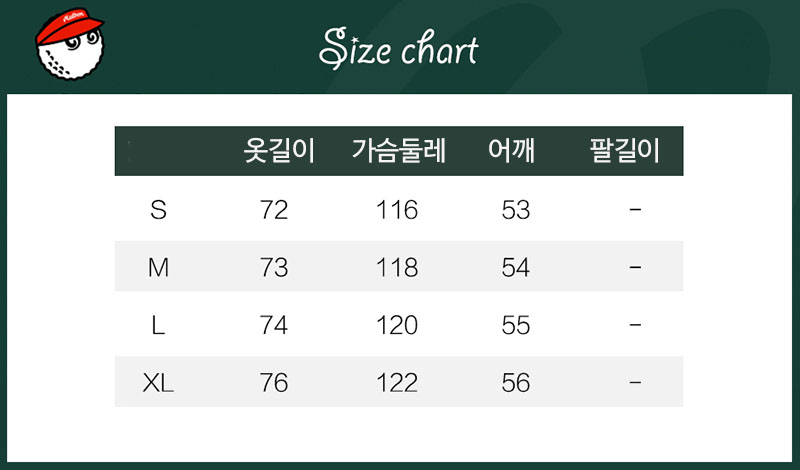Click the 어깨 column header

pyautogui.click(x=511, y=151)
